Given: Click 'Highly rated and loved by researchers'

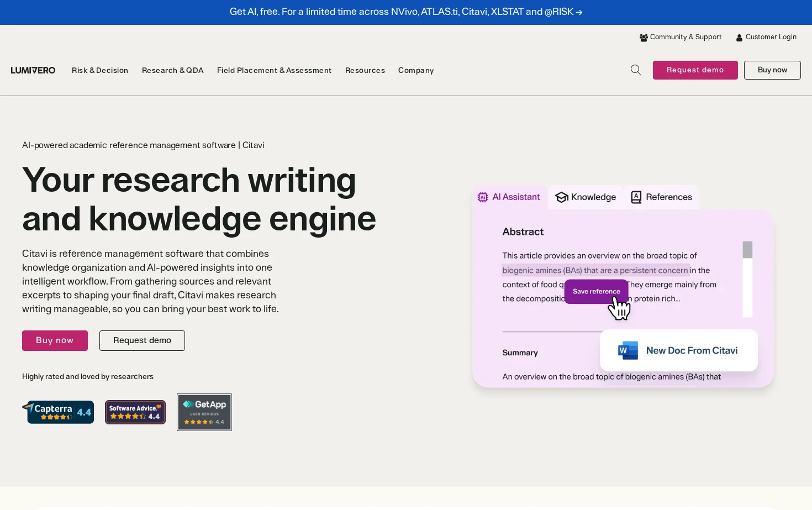Looking at the screenshot, I should [x=88, y=376].
